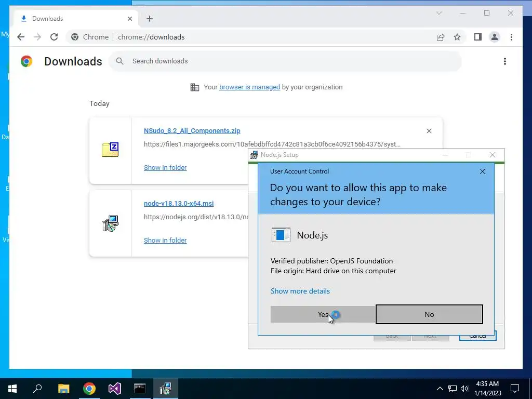Go back in Chrome

[x=21, y=37]
